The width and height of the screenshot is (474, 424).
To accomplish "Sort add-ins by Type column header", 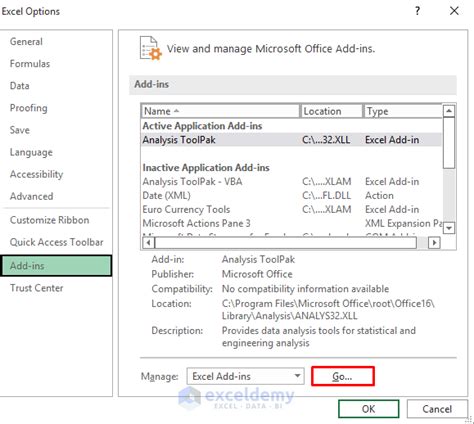I will pyautogui.click(x=403, y=111).
